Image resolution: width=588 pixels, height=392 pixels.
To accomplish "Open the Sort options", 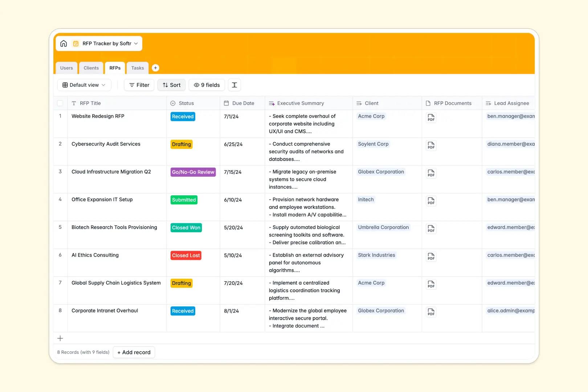I will (171, 85).
